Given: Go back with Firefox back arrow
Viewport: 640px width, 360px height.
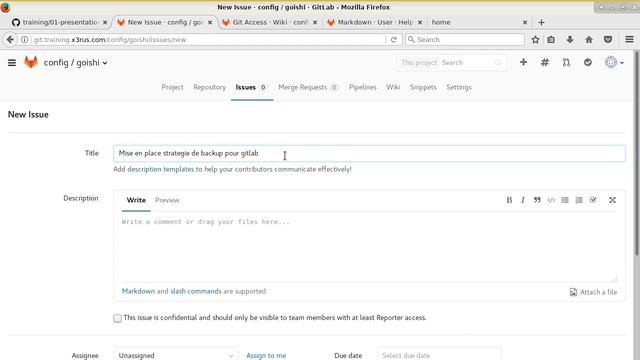Looking at the screenshot, I should click(x=10, y=40).
